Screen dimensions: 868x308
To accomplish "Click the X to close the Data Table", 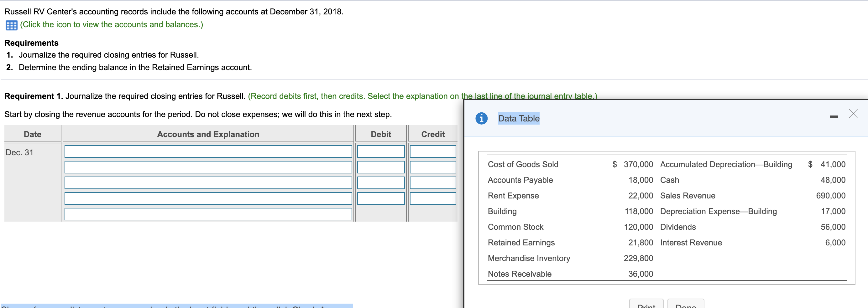I will pyautogui.click(x=853, y=113).
